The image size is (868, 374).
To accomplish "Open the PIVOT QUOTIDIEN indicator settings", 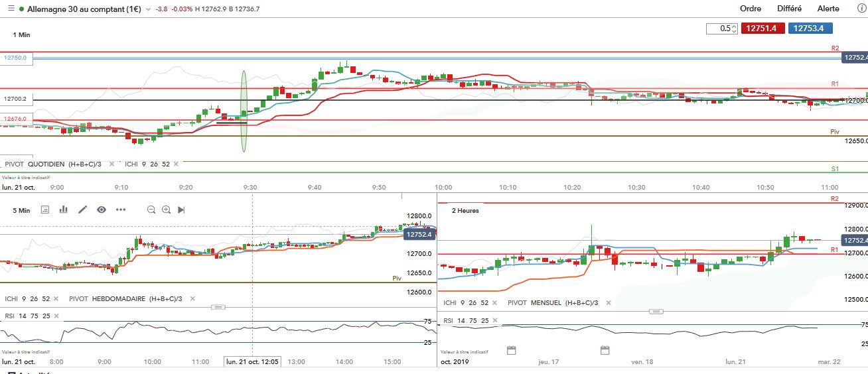I will (x=52, y=164).
